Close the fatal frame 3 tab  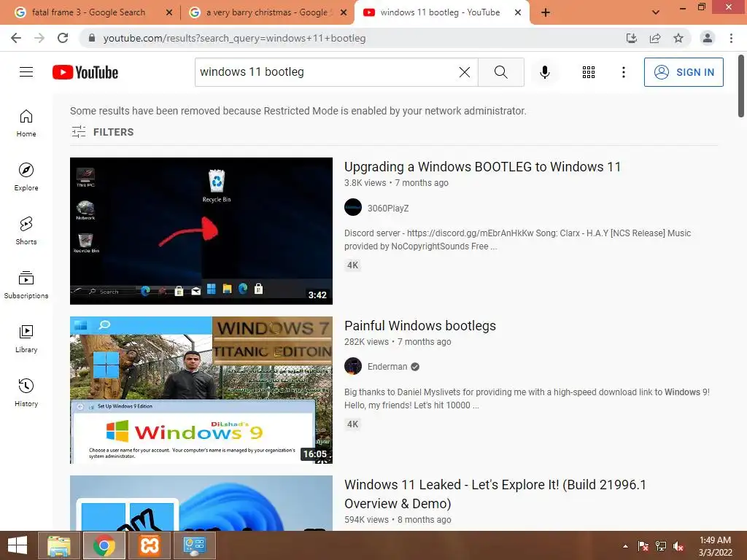[x=169, y=12]
